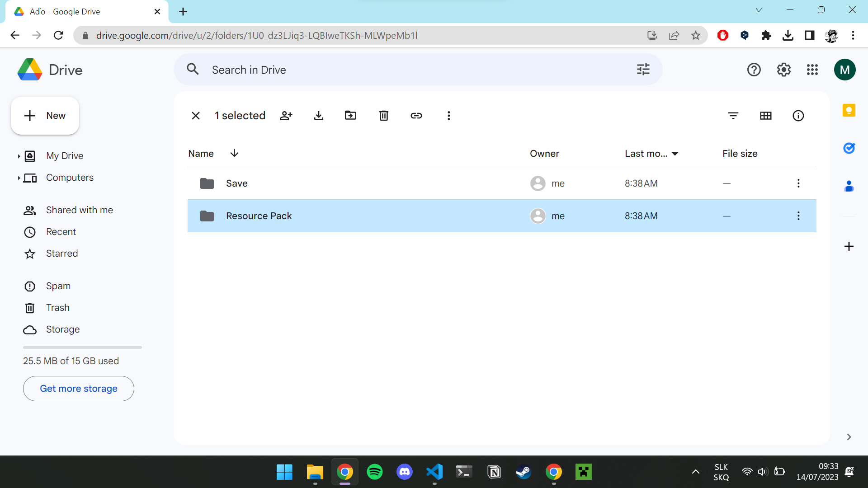
Task: Open the view details info icon
Action: coord(798,116)
